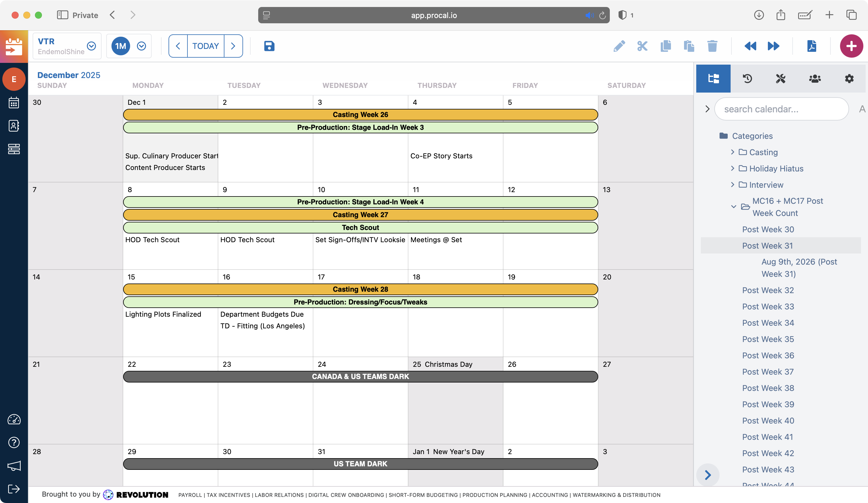The height and width of the screenshot is (503, 868).
Task: Open the Tech Scout event bar
Action: [360, 227]
